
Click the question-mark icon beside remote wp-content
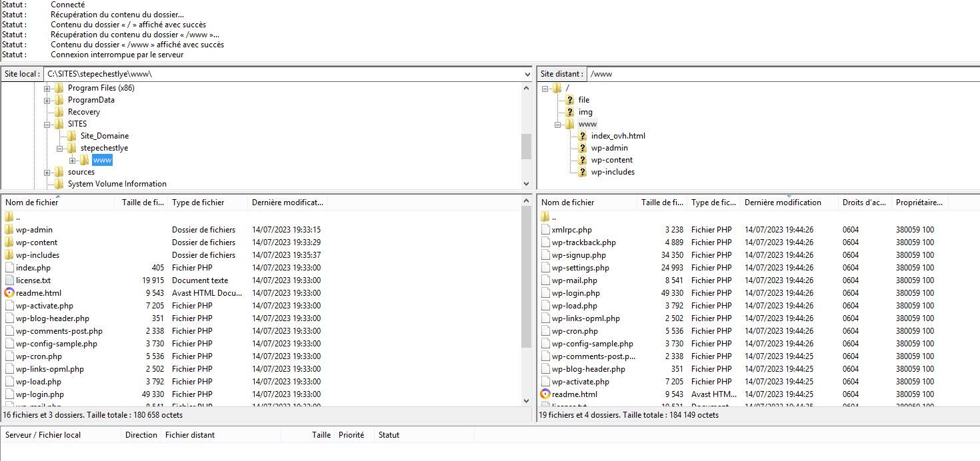coord(582,160)
